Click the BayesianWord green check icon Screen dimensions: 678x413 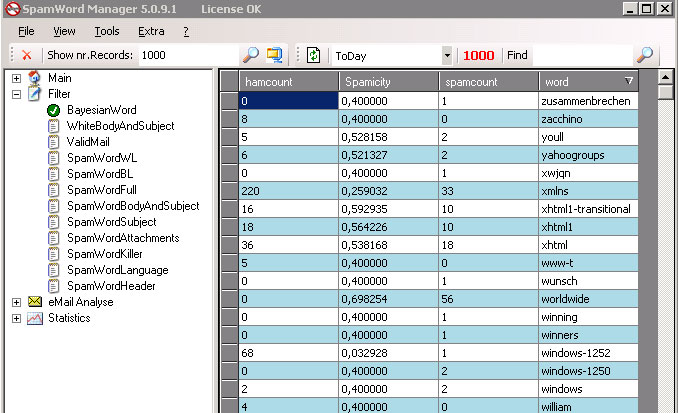pos(53,110)
